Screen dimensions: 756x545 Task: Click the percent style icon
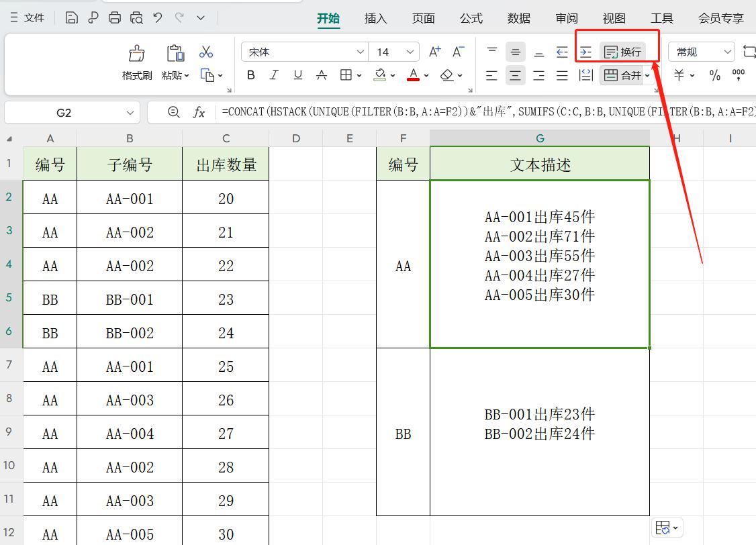pyautogui.click(x=714, y=75)
